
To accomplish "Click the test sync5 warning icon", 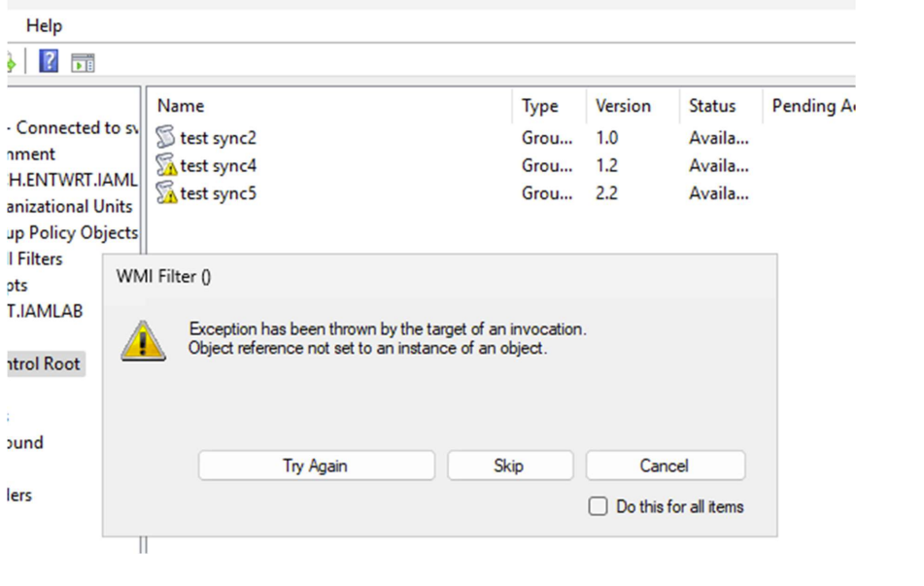I will point(167,193).
